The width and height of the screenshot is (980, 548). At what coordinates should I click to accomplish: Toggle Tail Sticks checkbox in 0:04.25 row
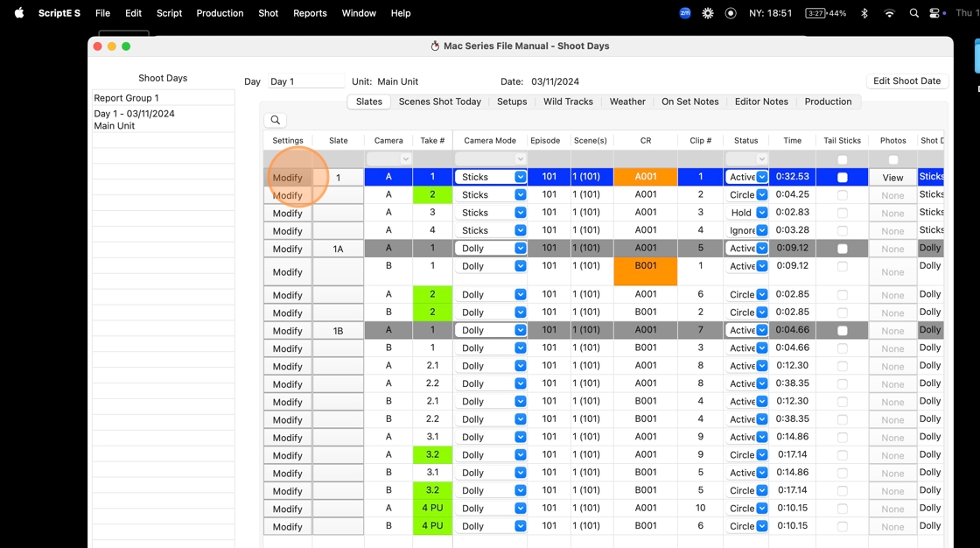point(842,195)
